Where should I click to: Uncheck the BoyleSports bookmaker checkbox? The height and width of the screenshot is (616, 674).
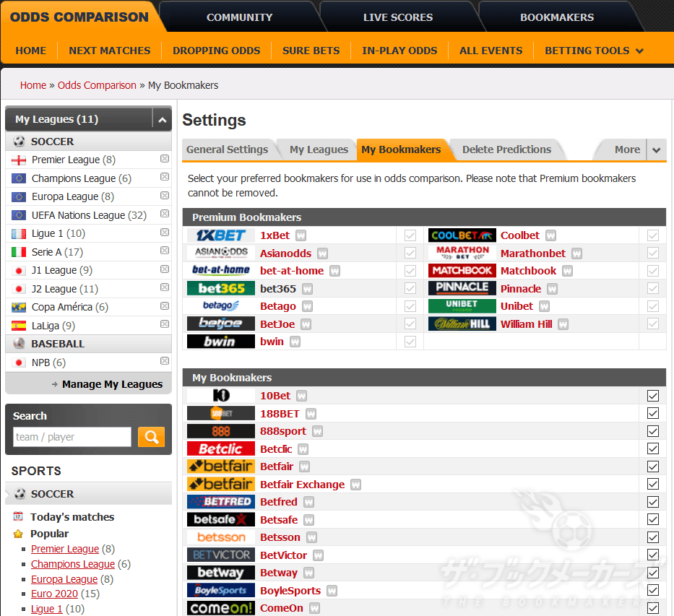pyautogui.click(x=652, y=590)
